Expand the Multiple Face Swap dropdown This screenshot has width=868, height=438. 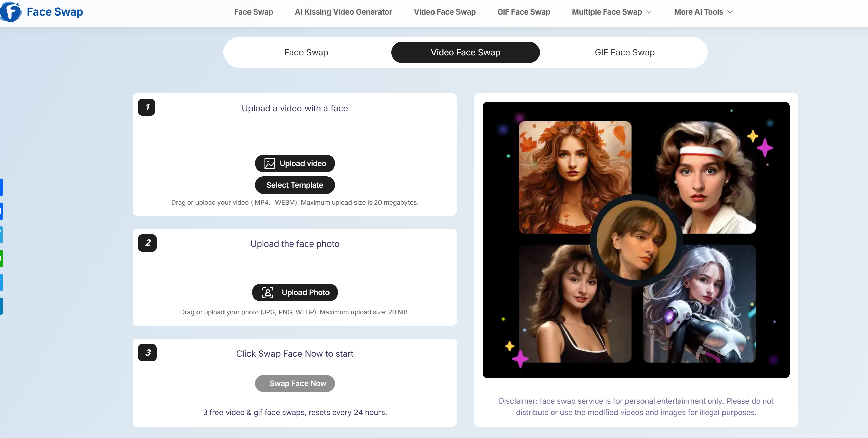point(611,12)
